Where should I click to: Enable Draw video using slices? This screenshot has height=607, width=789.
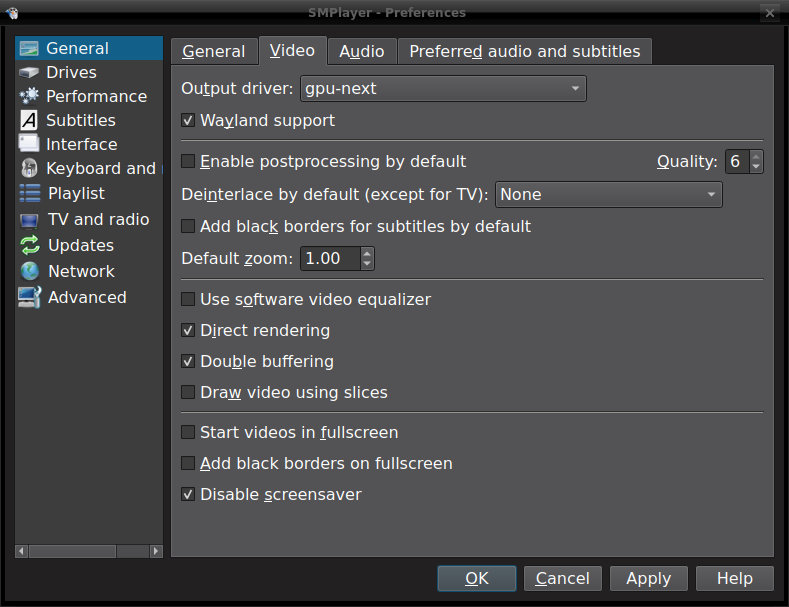(188, 392)
